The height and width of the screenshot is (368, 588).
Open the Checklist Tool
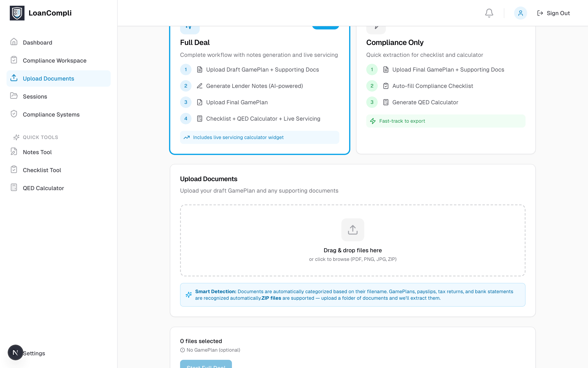click(59, 170)
